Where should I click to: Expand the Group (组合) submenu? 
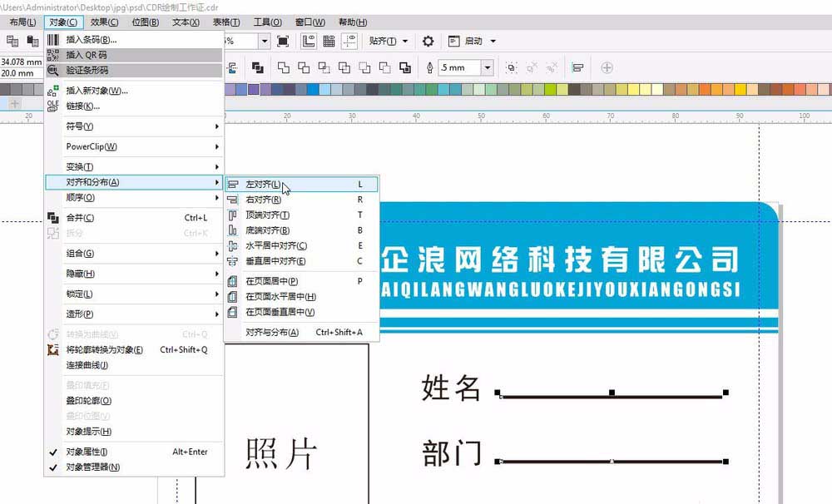pos(134,254)
